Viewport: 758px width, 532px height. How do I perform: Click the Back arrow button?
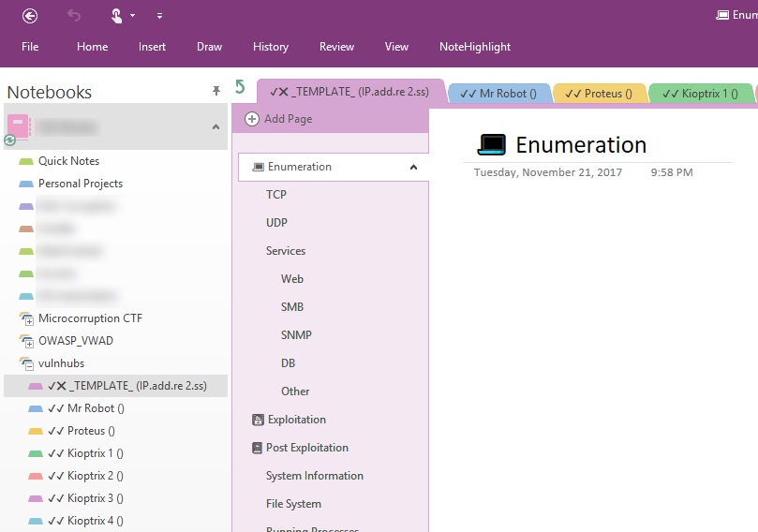coord(30,15)
